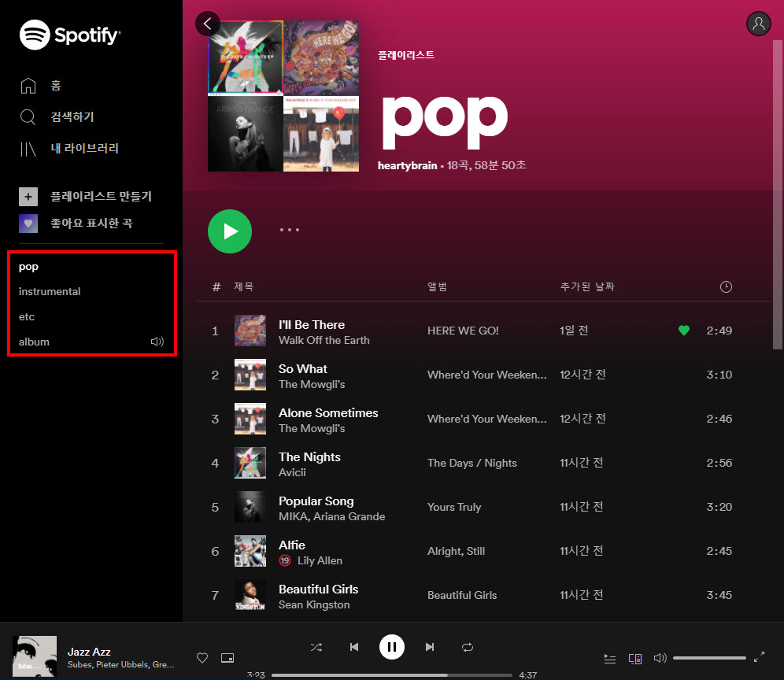Like Jazz Azz with heart icon
Image resolution: width=784 pixels, height=680 pixels.
[202, 657]
